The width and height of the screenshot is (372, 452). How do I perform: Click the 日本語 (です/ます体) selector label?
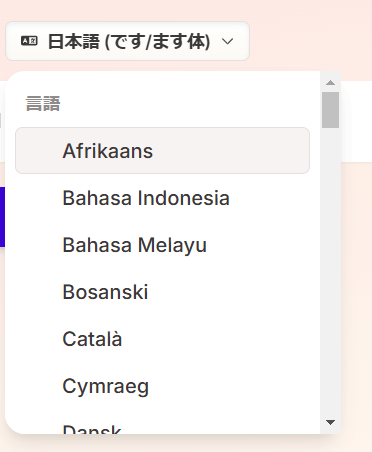pos(129,42)
